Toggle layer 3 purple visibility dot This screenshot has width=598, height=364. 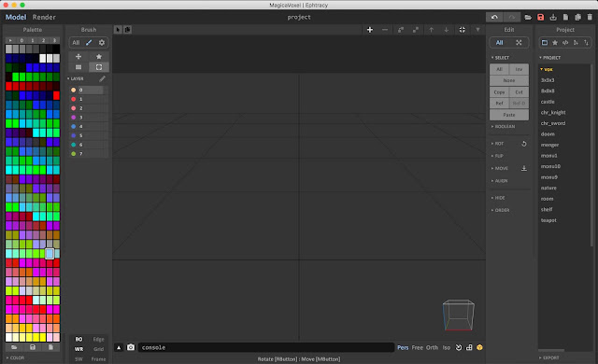click(73, 118)
